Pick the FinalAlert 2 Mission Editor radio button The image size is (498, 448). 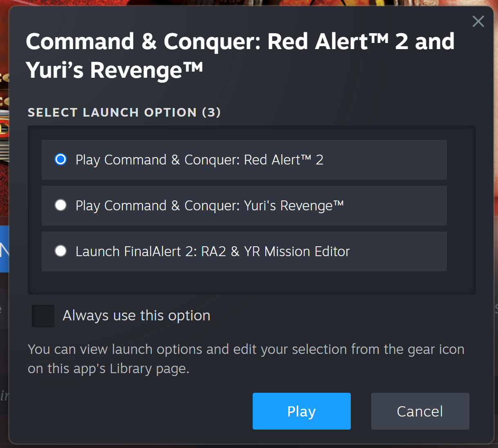point(61,251)
